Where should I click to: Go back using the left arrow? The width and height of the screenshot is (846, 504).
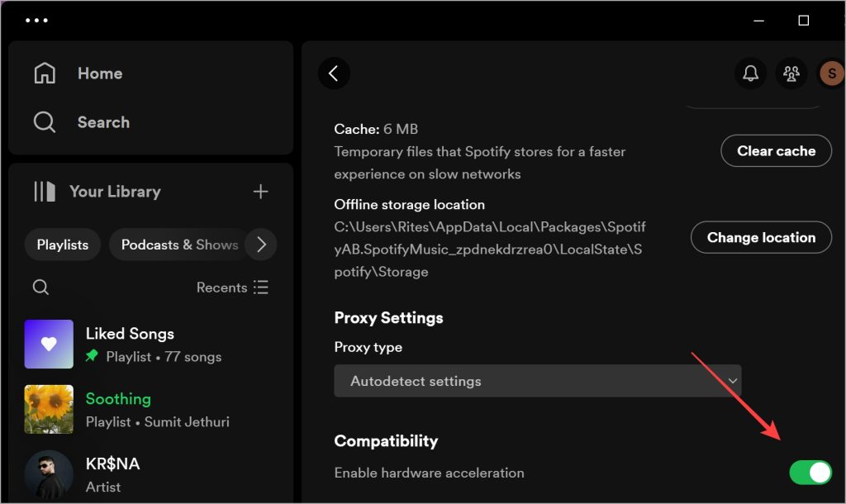tap(334, 74)
